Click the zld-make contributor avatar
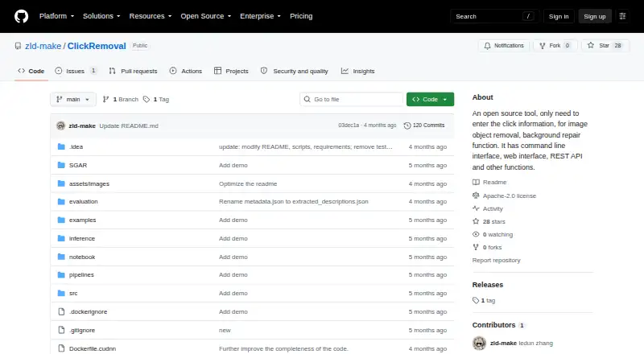 pos(479,344)
